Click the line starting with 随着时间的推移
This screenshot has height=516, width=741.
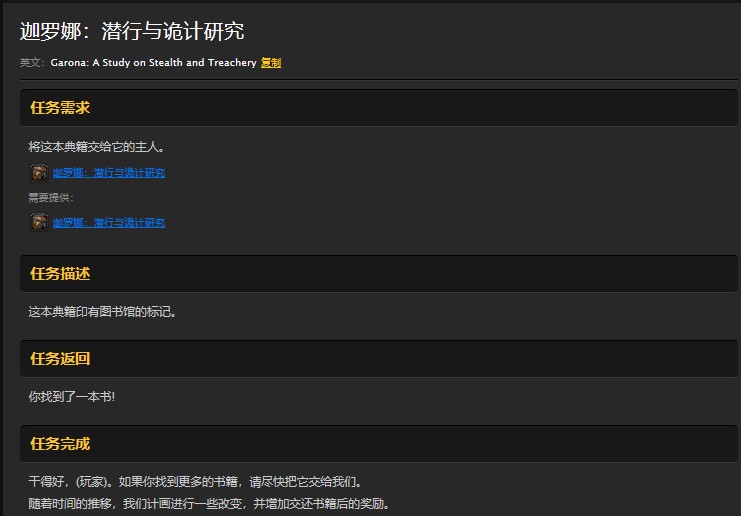tap(208, 504)
